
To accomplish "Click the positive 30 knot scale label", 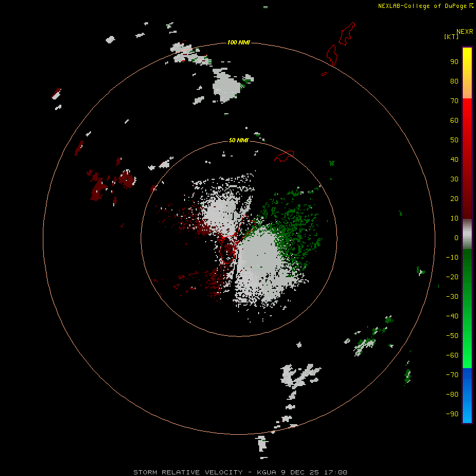I will (x=454, y=179).
